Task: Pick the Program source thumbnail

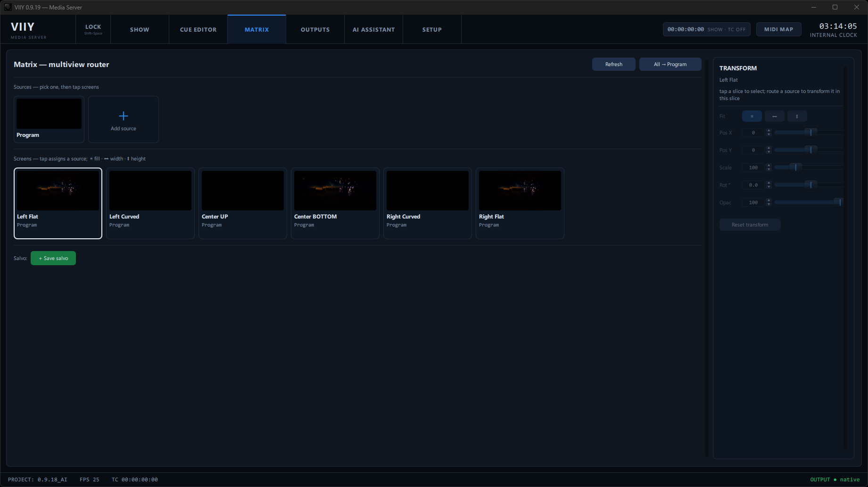Action: pos(49,114)
